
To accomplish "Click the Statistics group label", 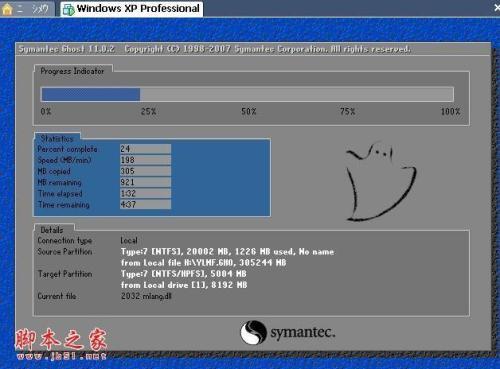I will [57, 138].
